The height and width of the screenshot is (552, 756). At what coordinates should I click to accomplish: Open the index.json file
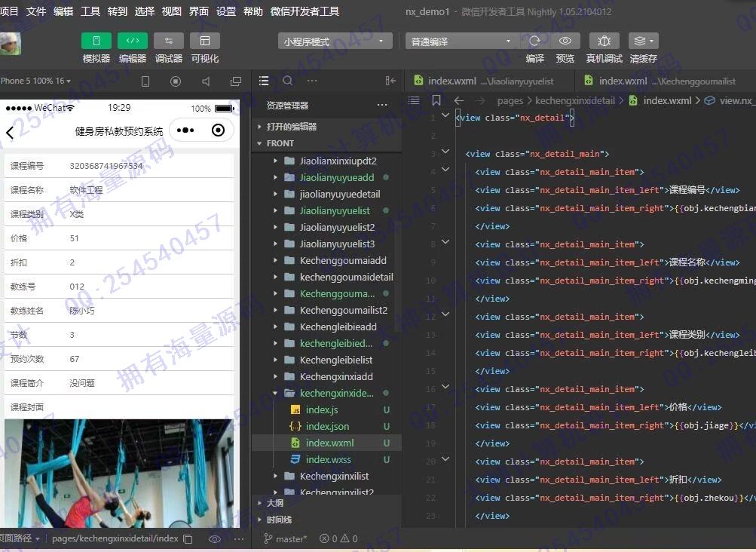tap(326, 427)
